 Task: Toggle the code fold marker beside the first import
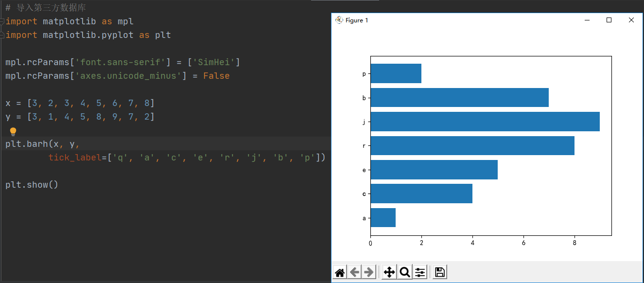coord(2,21)
